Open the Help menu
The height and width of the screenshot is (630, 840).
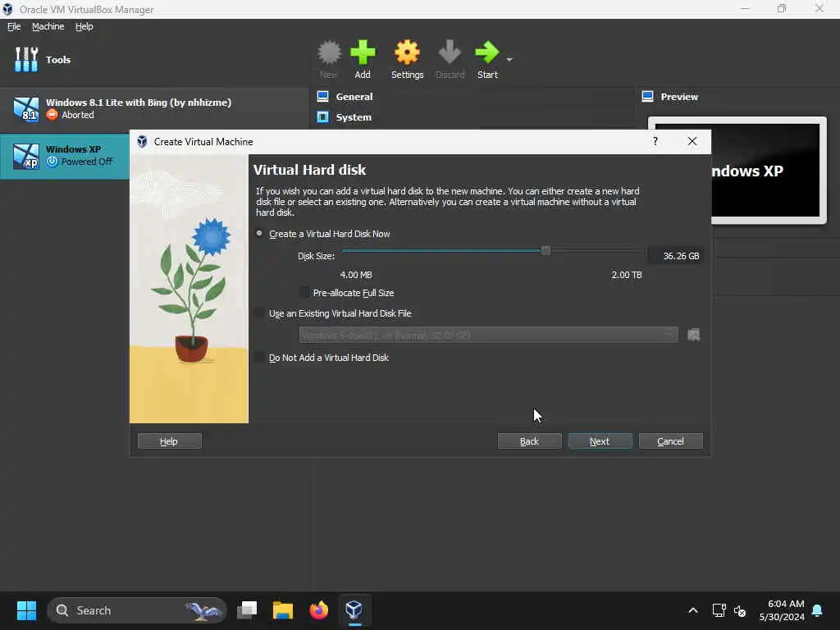coord(84,26)
